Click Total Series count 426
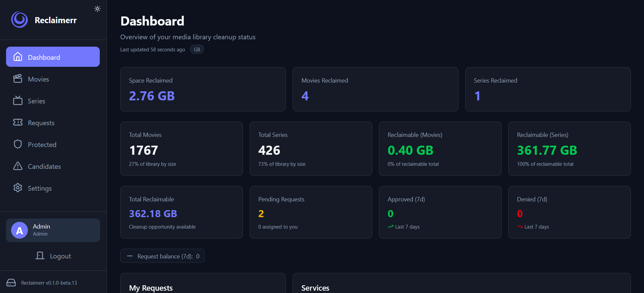 269,150
